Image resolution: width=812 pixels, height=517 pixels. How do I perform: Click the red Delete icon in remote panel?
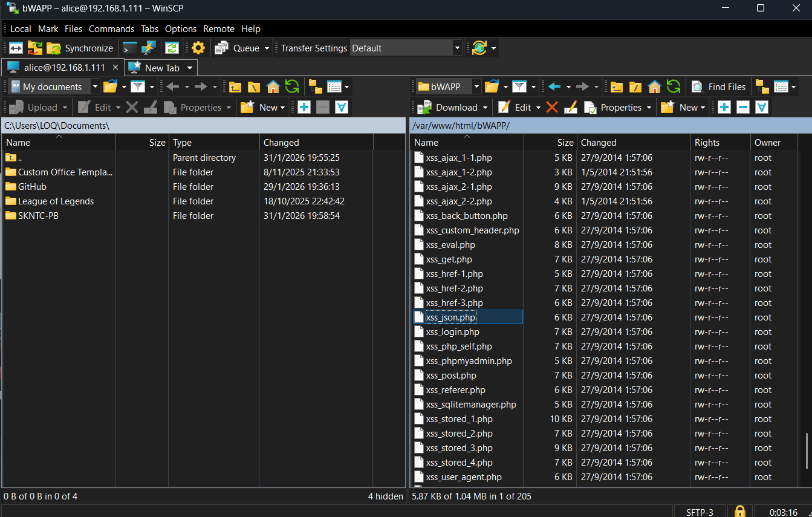tap(551, 108)
